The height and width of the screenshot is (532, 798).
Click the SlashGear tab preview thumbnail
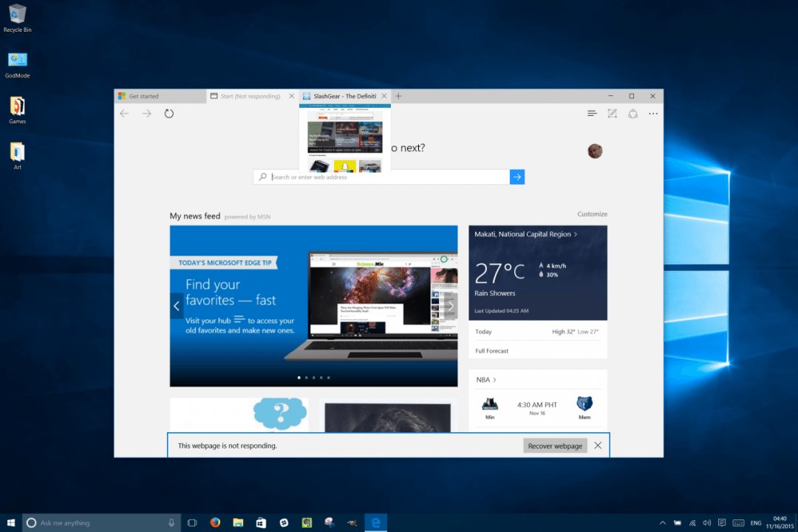point(345,138)
